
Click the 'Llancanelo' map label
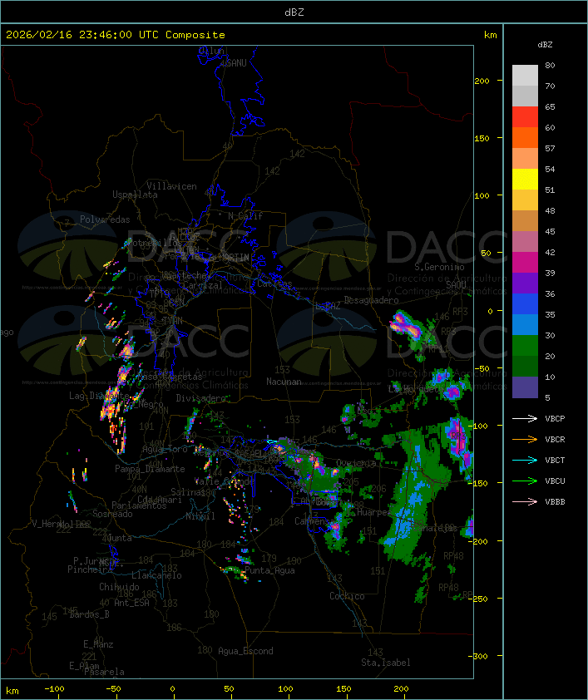(x=156, y=575)
